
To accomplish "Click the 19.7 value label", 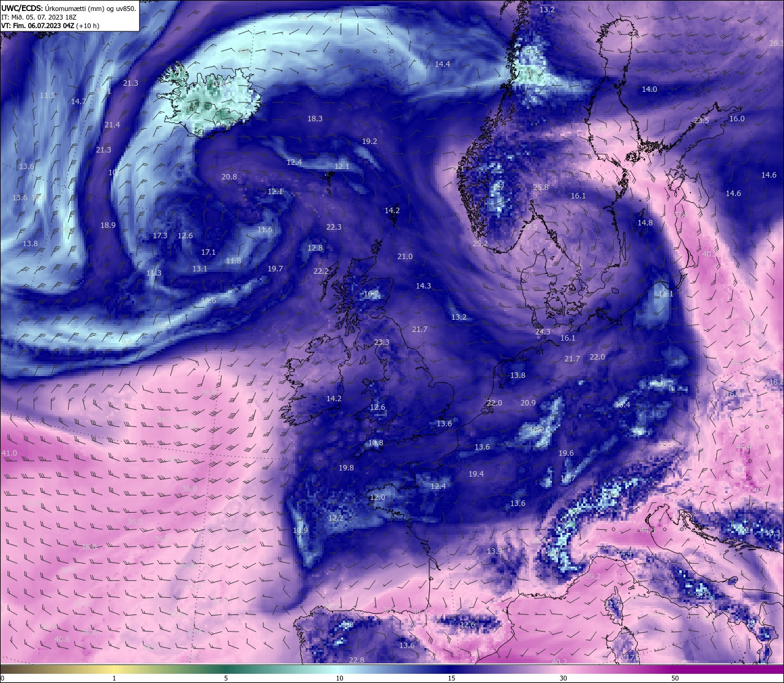I will [x=275, y=269].
